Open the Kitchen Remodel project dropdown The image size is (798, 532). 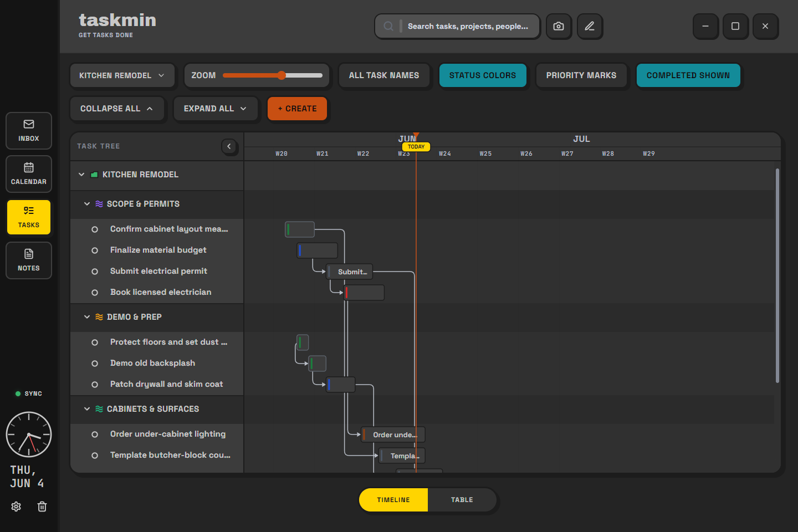(x=122, y=75)
